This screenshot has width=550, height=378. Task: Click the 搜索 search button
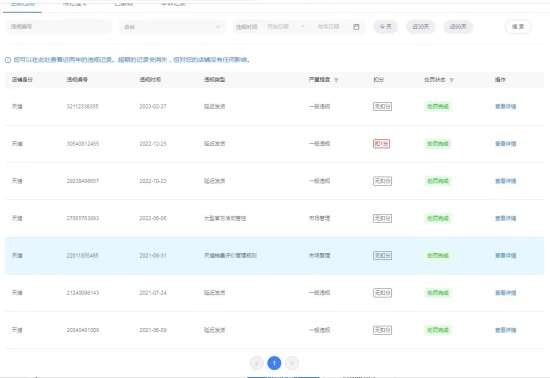pos(518,27)
